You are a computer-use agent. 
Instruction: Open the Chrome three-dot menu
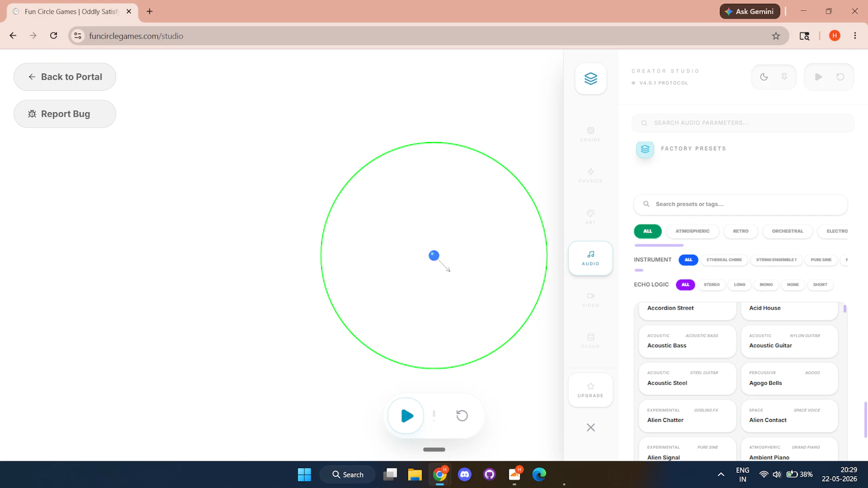tap(855, 36)
